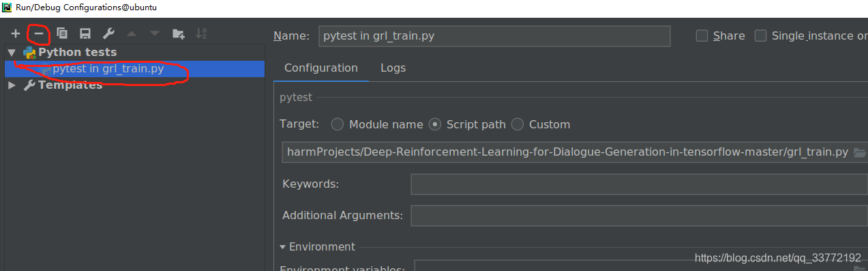Remove the selected configuration with minus icon
This screenshot has height=271, width=868.
pos(39,33)
